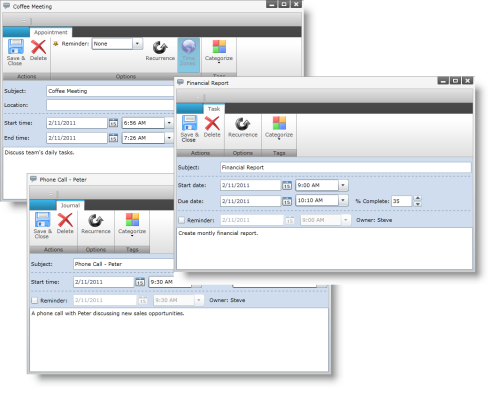Click the Financial Report subject field
The height and width of the screenshot is (394, 500).
(346, 167)
